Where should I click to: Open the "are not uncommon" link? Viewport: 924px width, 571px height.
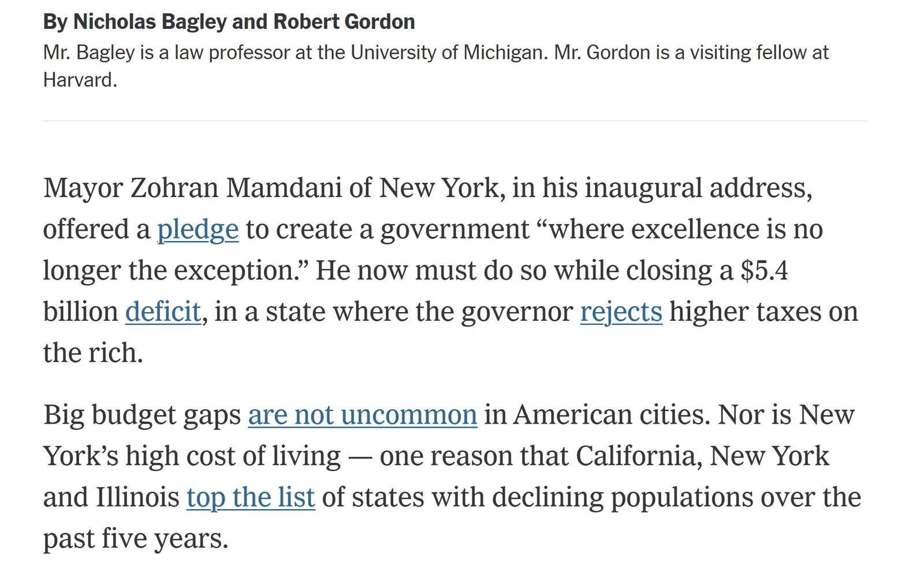[x=362, y=415]
